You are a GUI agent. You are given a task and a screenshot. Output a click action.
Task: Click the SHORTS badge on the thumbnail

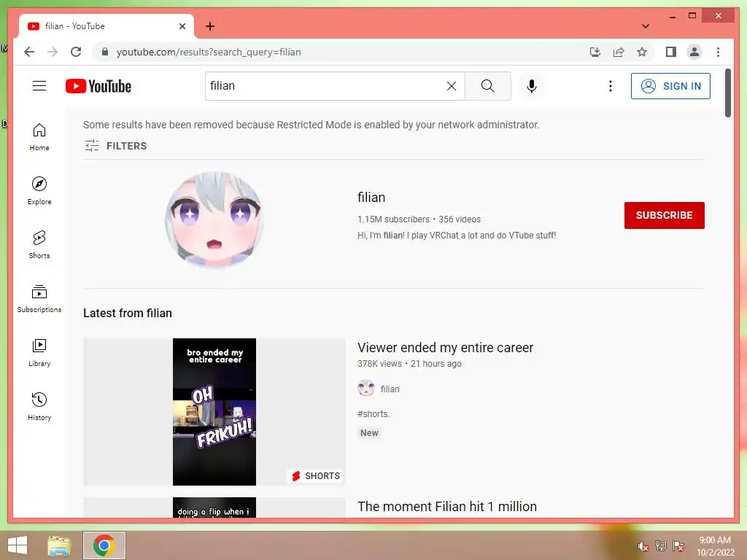pos(316,475)
